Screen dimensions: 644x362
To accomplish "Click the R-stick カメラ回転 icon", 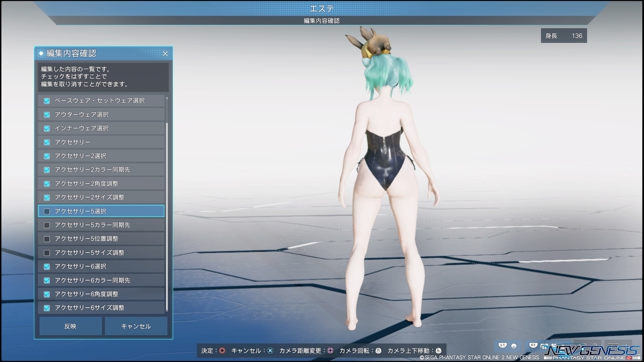I will [x=378, y=351].
